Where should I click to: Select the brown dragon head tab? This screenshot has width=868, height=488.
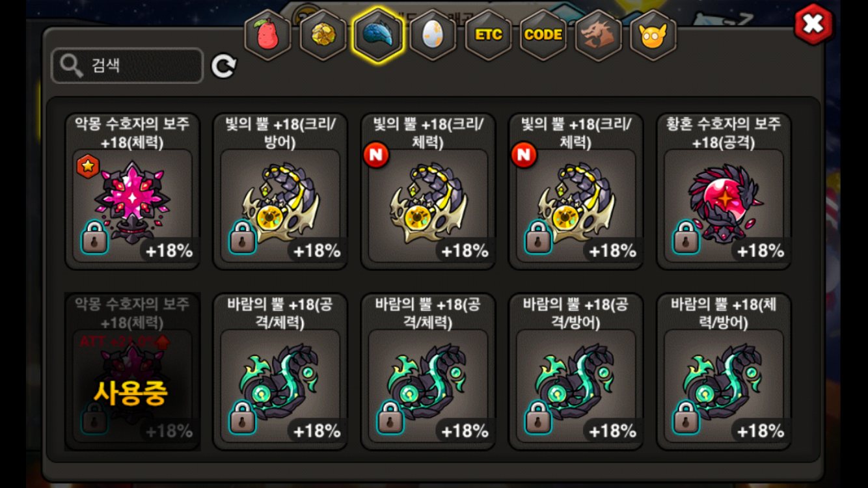coord(598,35)
